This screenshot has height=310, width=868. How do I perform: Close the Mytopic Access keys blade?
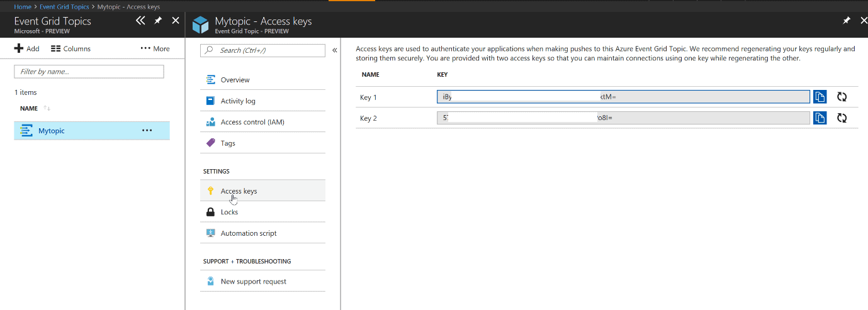(x=863, y=21)
